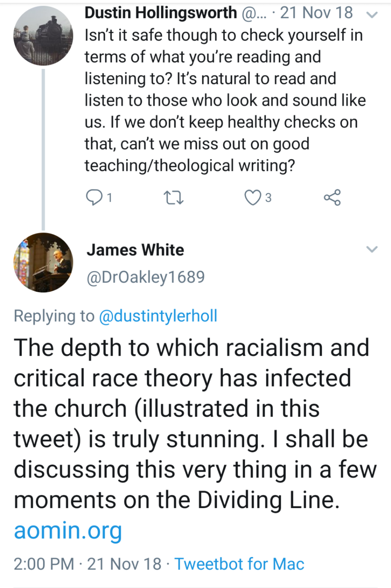Like Dustin Hollingsworth's tweet with the heart
Screen dimensions: 391x588
252,198
